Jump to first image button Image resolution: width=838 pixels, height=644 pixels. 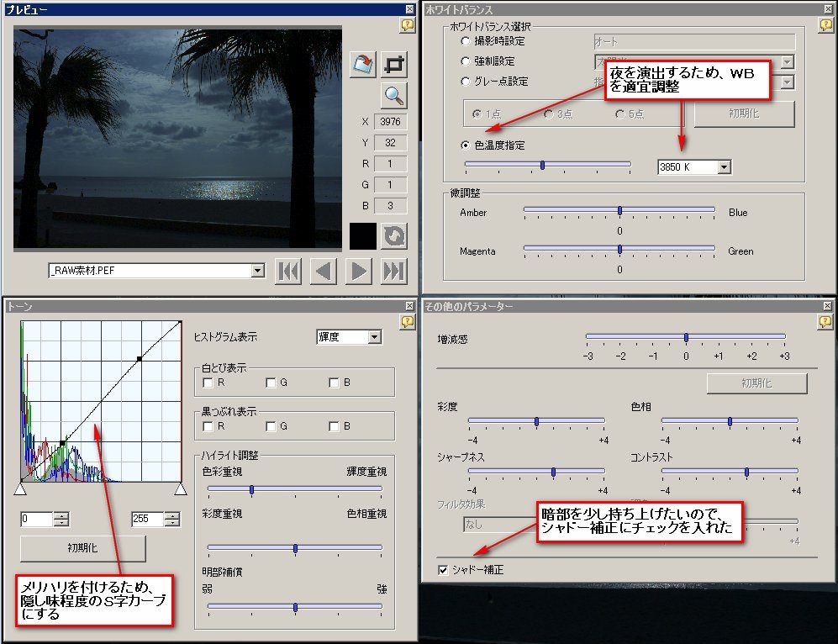tap(288, 271)
